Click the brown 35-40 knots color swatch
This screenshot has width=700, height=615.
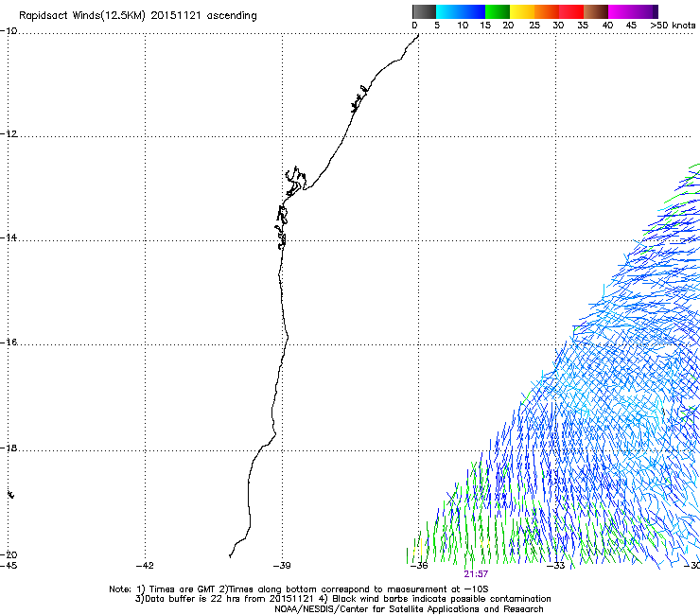click(x=596, y=11)
